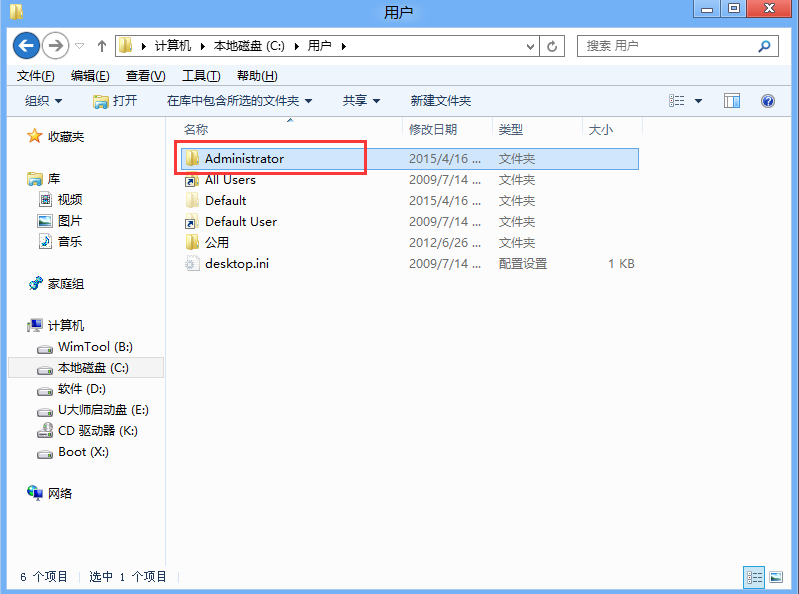Select the desktop.ini file icon
The image size is (799, 594).
point(192,263)
